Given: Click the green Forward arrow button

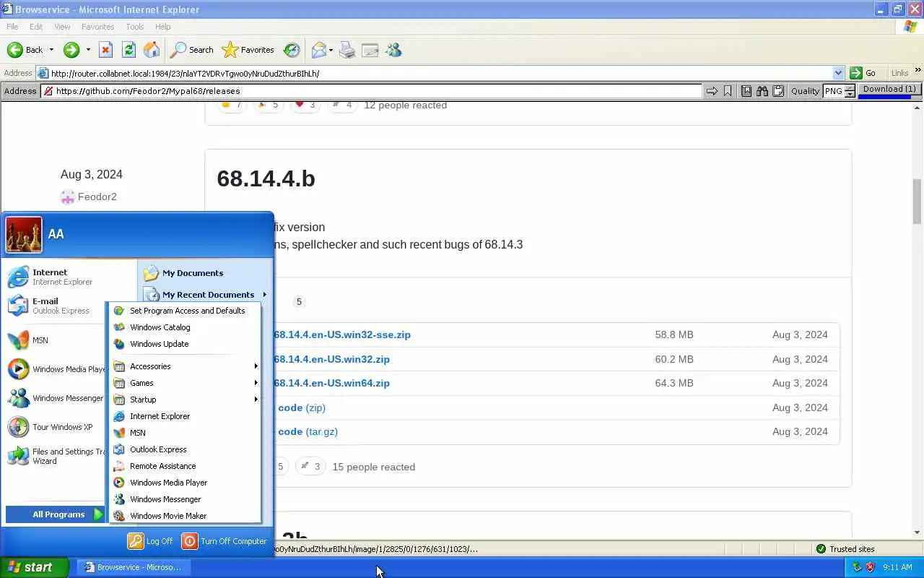Looking at the screenshot, I should click(x=71, y=50).
